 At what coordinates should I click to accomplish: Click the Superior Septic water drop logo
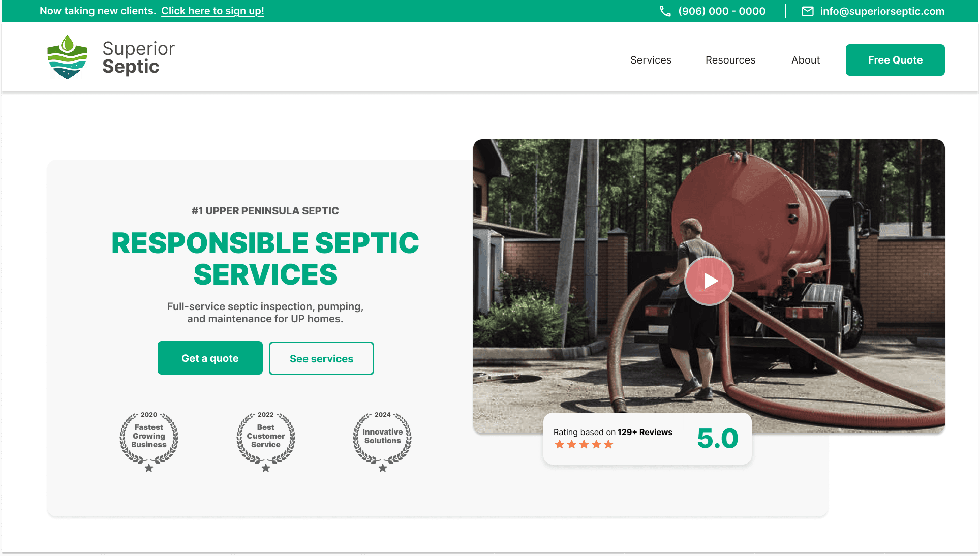click(x=67, y=56)
